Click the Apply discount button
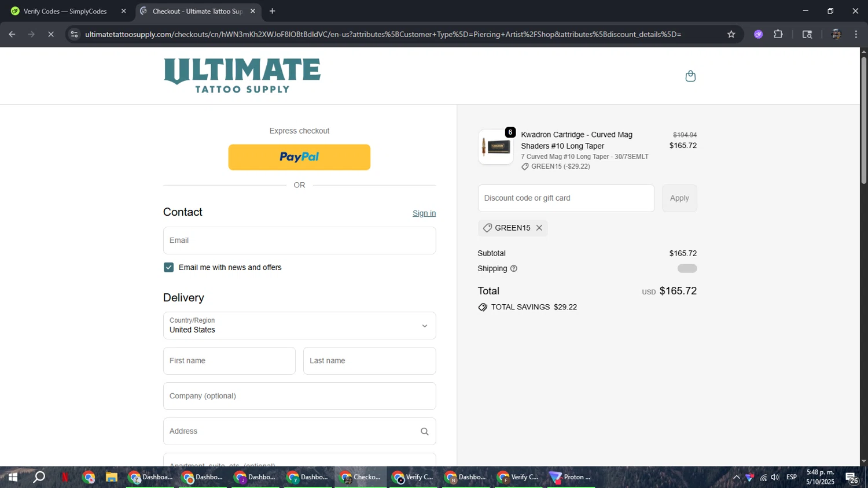Viewport: 868px width, 488px height. 679,198
